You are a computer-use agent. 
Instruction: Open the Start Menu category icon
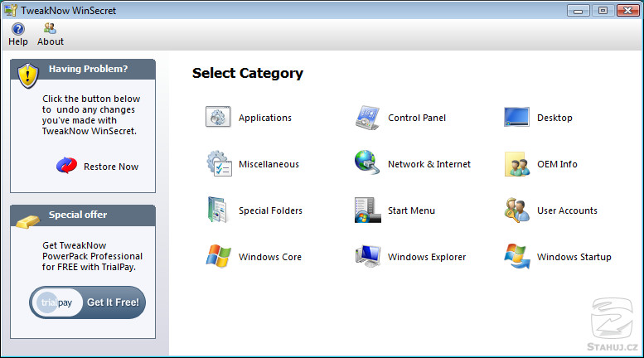click(367, 210)
